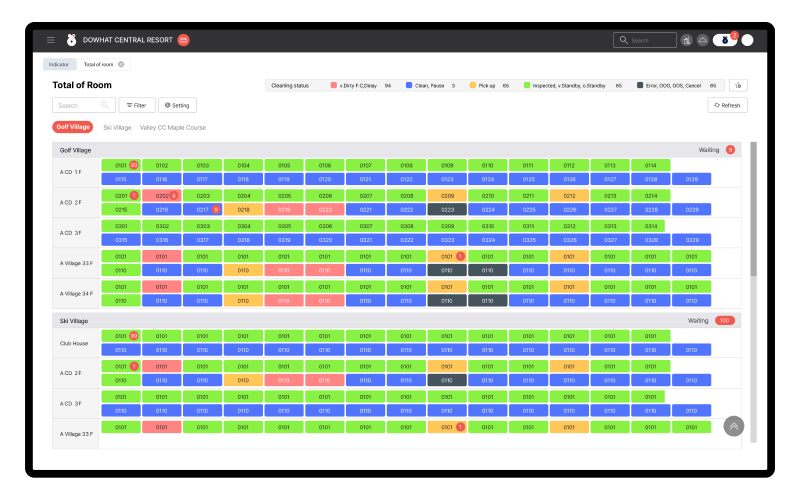Open the Filter button
The width and height of the screenshot is (800, 500).
[x=137, y=105]
